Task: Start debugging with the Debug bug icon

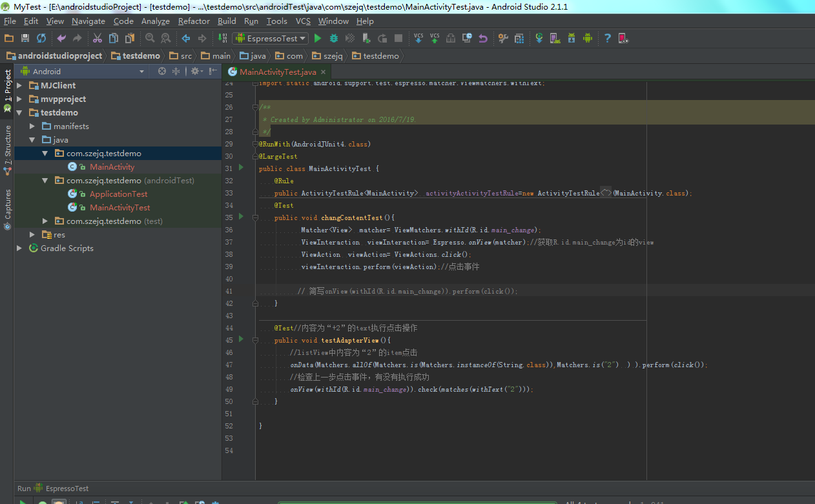Action: pos(334,39)
